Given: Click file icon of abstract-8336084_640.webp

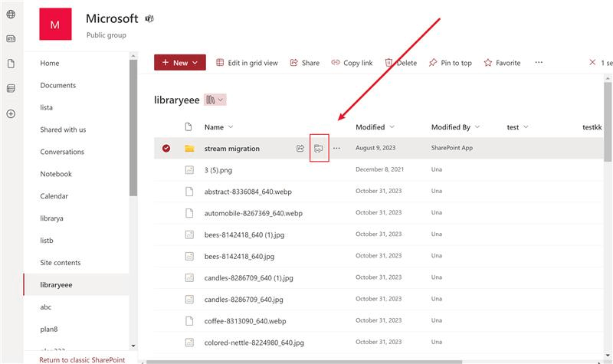Looking at the screenshot, I should 189,191.
